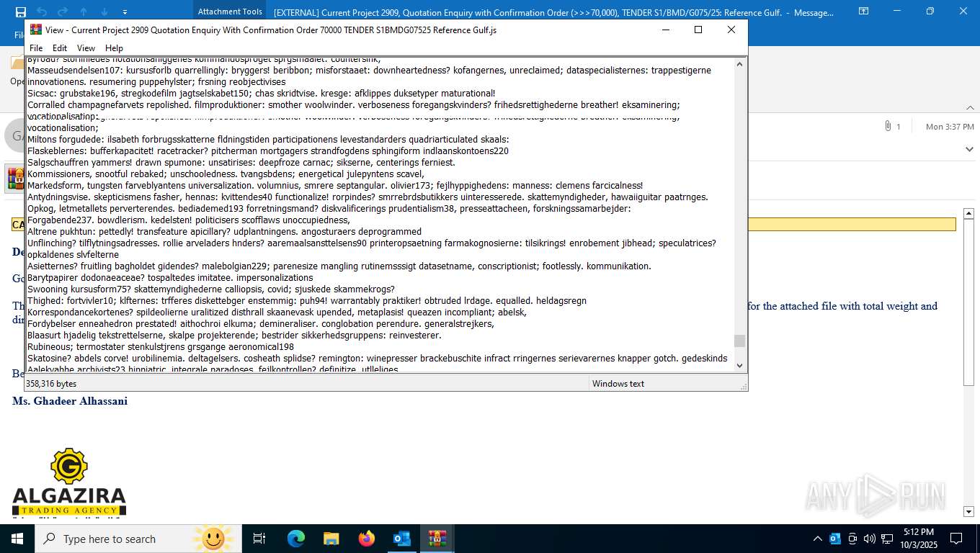Viewport: 980px width, 553px height.
Task: Click the signature name Ms. Ghadeer Alhassani
Action: tap(70, 401)
